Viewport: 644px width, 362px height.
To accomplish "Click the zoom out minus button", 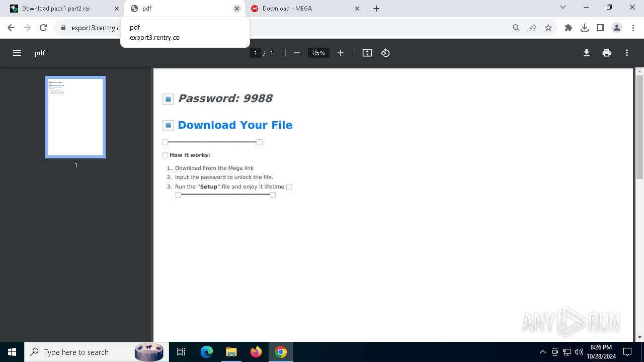I will [296, 53].
